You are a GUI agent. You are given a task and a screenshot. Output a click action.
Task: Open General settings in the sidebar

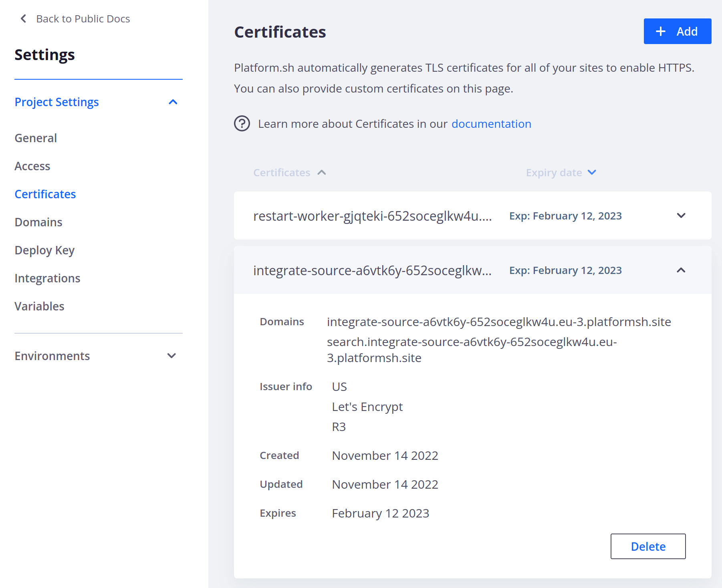pos(35,138)
